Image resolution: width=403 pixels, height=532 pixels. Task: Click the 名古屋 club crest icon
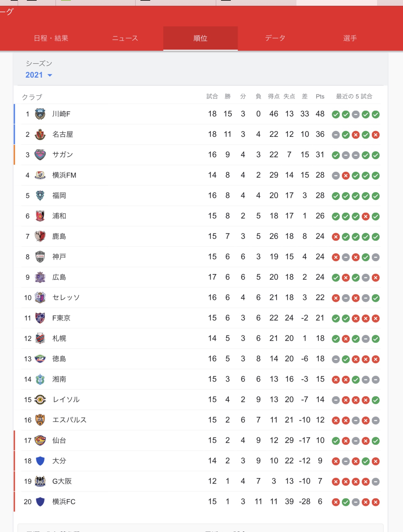[x=40, y=134]
